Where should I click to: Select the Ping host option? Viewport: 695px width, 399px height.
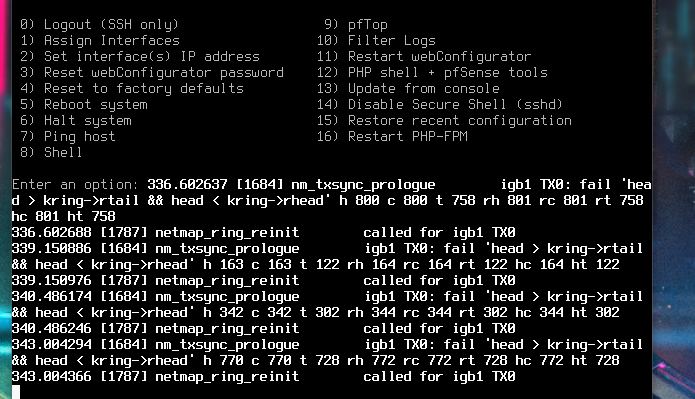pyautogui.click(x=67, y=137)
